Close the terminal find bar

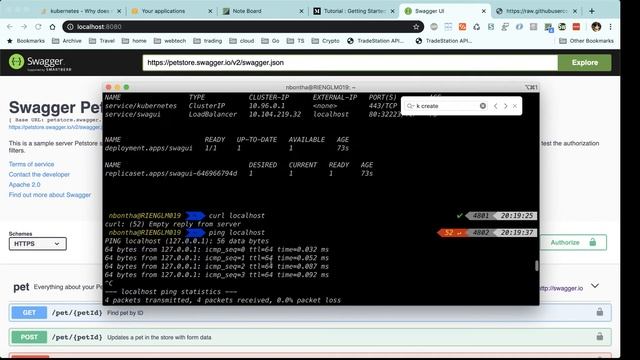(x=515, y=106)
